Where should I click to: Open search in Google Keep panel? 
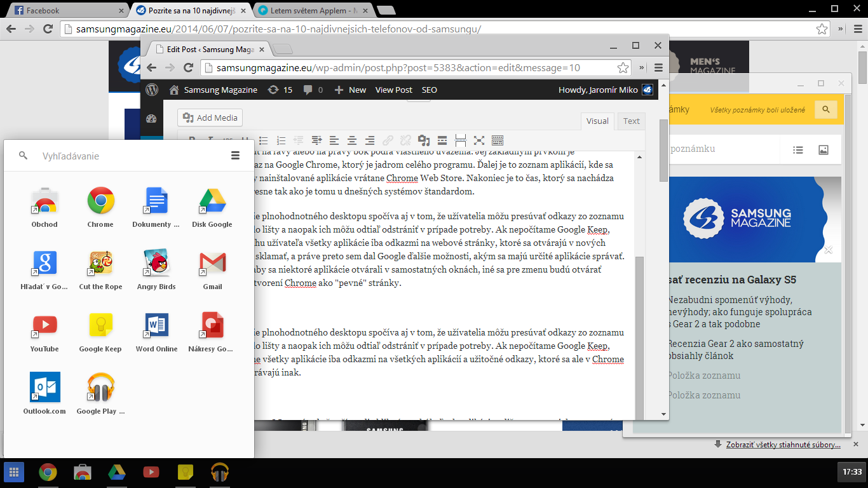coord(825,109)
